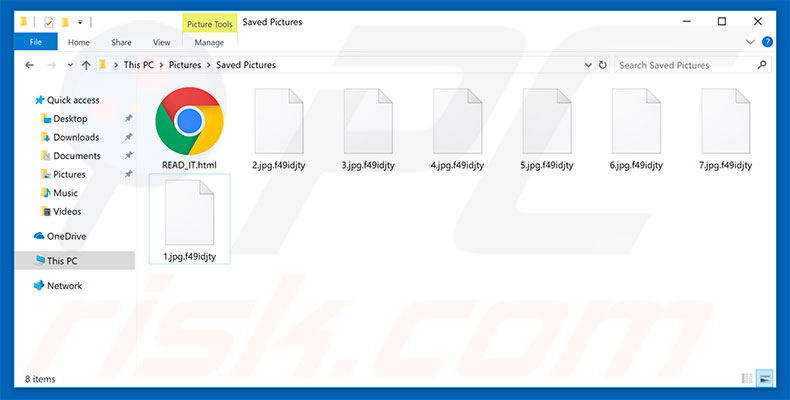Click Pictures breadcrumb in address bar
This screenshot has width=790, height=400.
[x=185, y=65]
